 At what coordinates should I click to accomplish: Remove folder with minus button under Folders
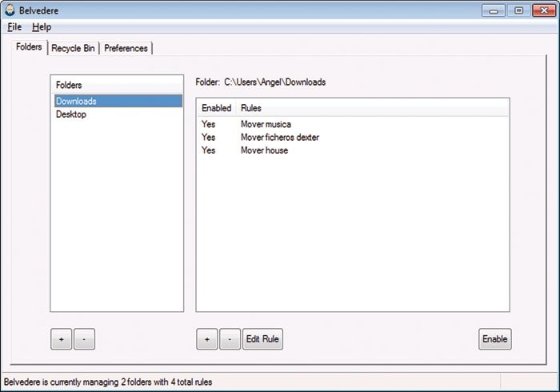click(x=84, y=339)
